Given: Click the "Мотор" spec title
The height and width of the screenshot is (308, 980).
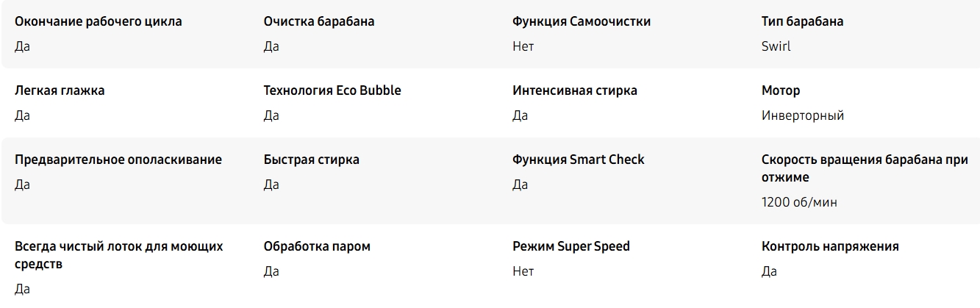Looking at the screenshot, I should [781, 90].
